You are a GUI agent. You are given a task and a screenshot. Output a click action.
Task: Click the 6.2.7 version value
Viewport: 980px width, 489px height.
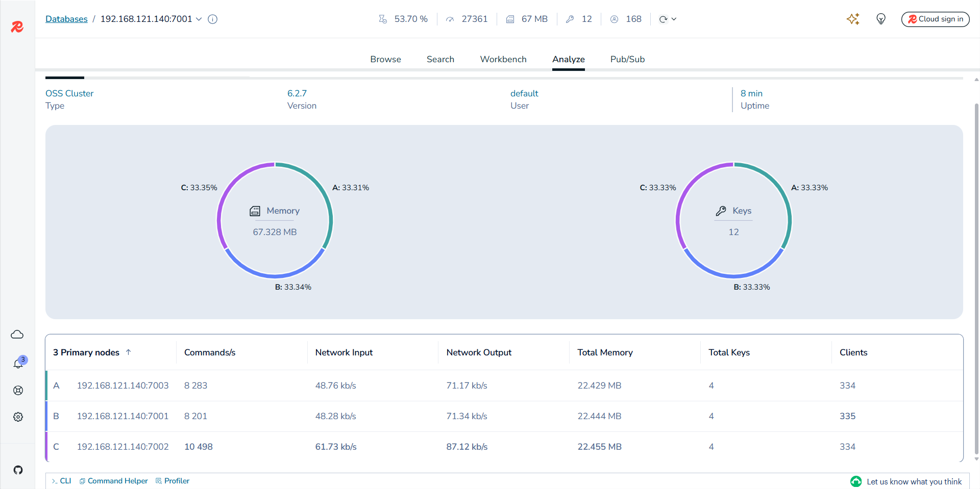pyautogui.click(x=297, y=93)
